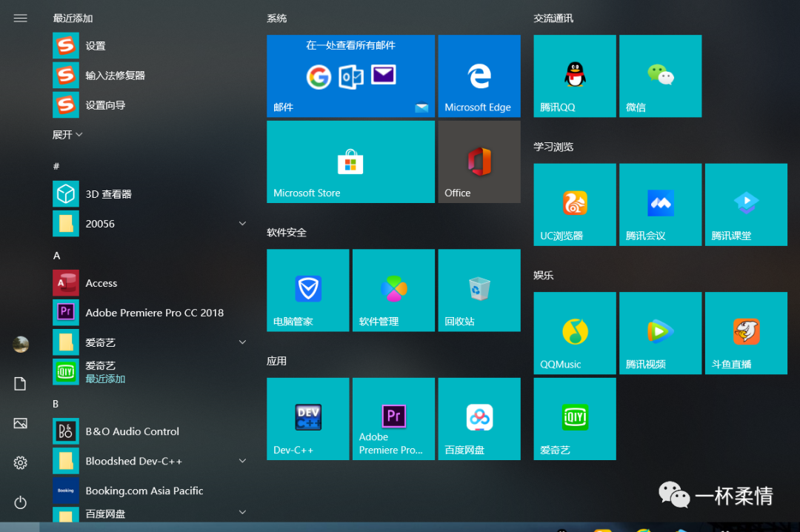The image size is (800, 532).
Task: Open Documents from Start sidebar
Action: click(21, 384)
